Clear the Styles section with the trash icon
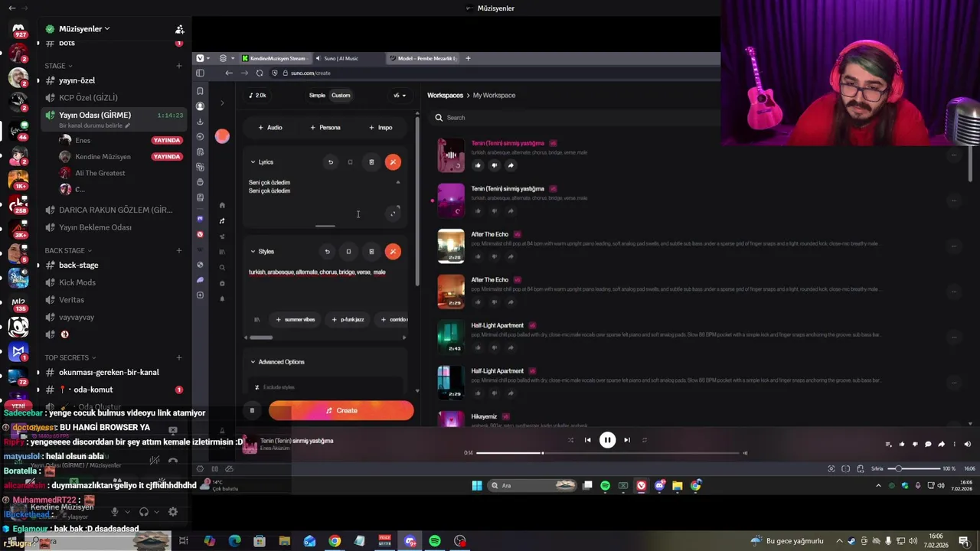This screenshot has width=980, height=551. pyautogui.click(x=371, y=252)
